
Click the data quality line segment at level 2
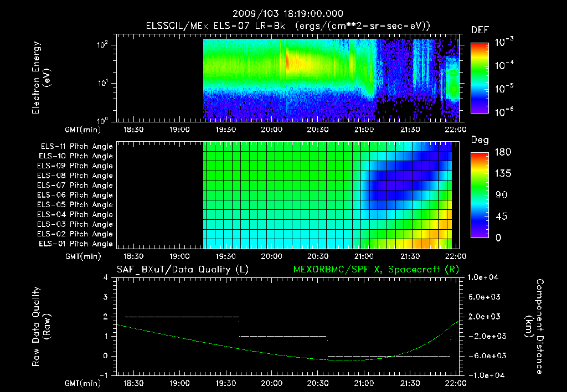coord(182,317)
